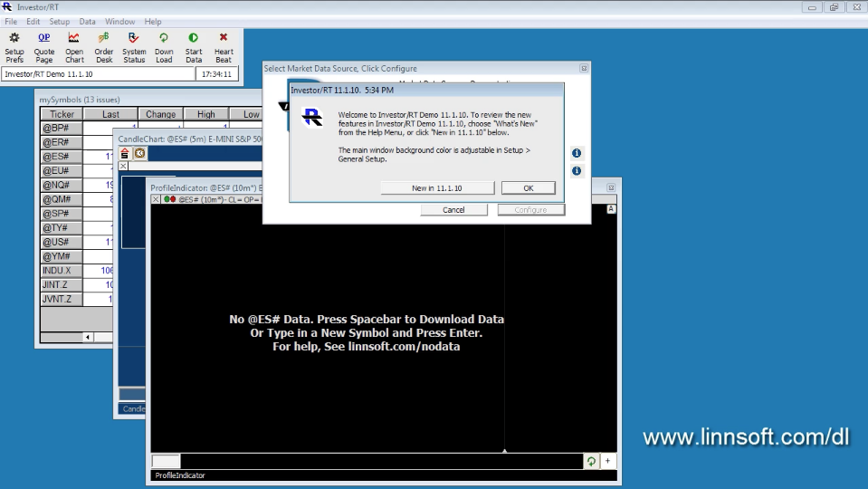The width and height of the screenshot is (868, 489).
Task: Click the Investor/RT Demo 11.1.10 status field
Action: [98, 74]
